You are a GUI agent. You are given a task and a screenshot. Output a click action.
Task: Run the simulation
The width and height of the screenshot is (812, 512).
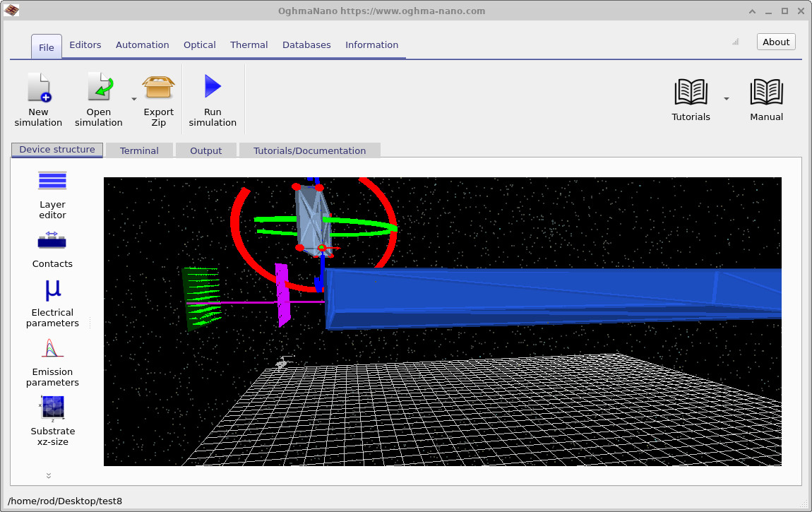(x=212, y=99)
